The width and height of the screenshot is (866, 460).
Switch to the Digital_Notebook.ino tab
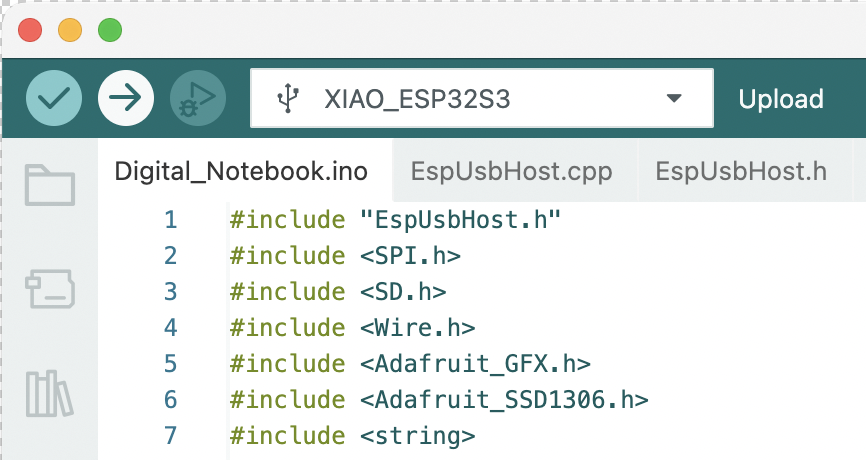pyautogui.click(x=241, y=171)
